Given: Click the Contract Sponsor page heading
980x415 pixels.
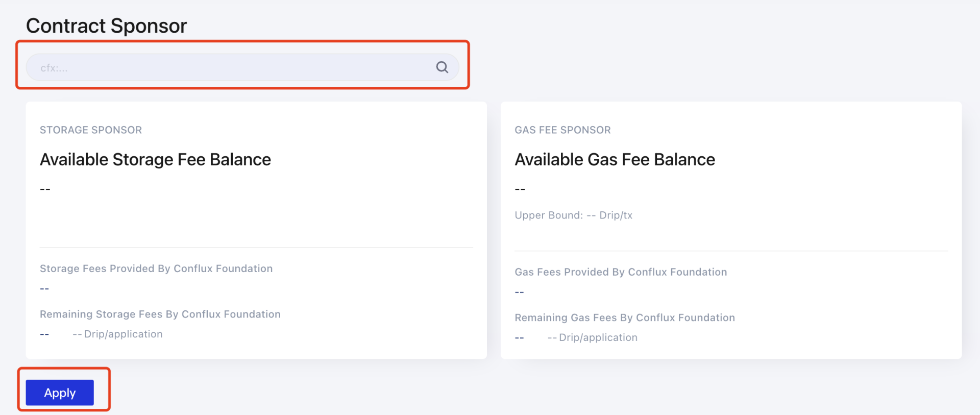Looking at the screenshot, I should [106, 26].
